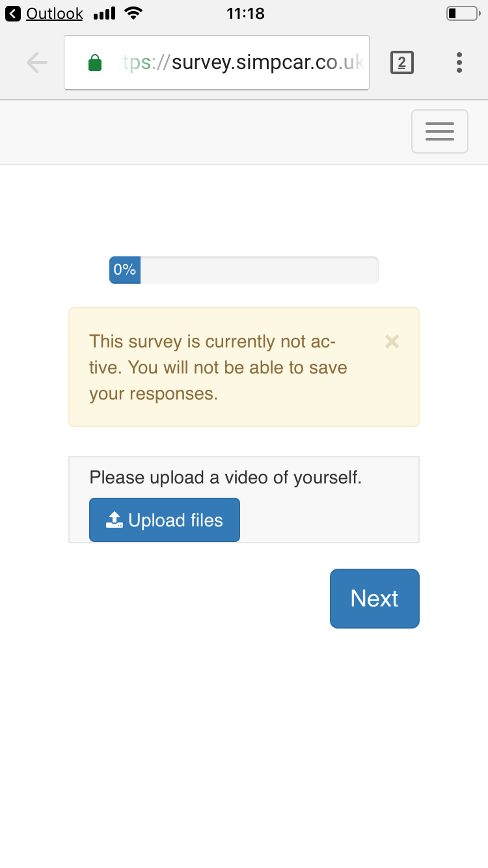Image resolution: width=488 pixels, height=868 pixels.
Task: Click the empty grey progress bar track
Action: 259,270
